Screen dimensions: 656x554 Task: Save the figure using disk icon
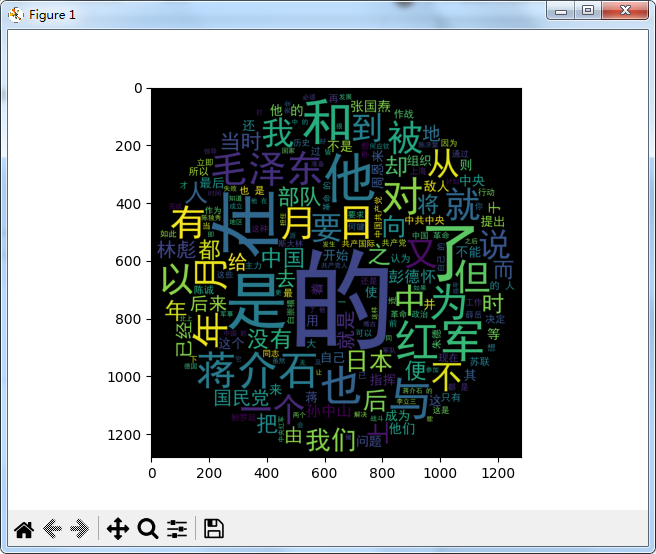coord(214,529)
